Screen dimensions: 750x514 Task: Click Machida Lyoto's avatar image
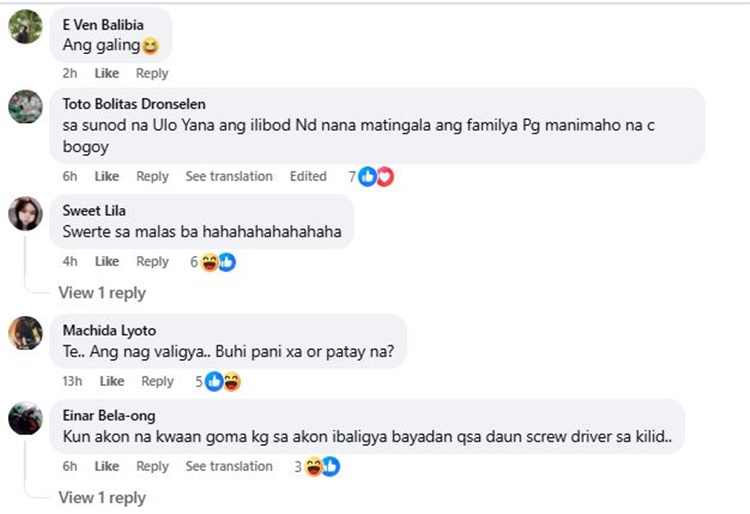point(25,333)
